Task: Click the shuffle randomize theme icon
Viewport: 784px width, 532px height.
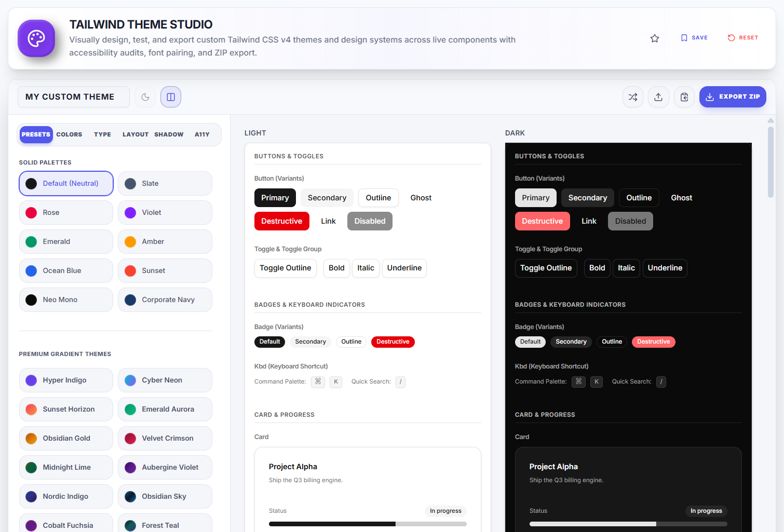Action: pos(633,97)
